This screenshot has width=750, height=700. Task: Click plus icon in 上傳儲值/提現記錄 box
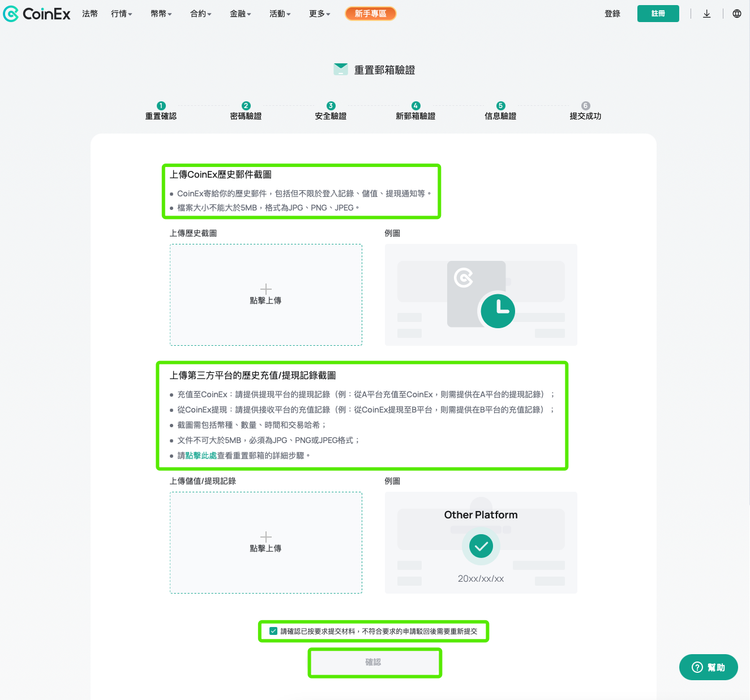[x=266, y=536]
